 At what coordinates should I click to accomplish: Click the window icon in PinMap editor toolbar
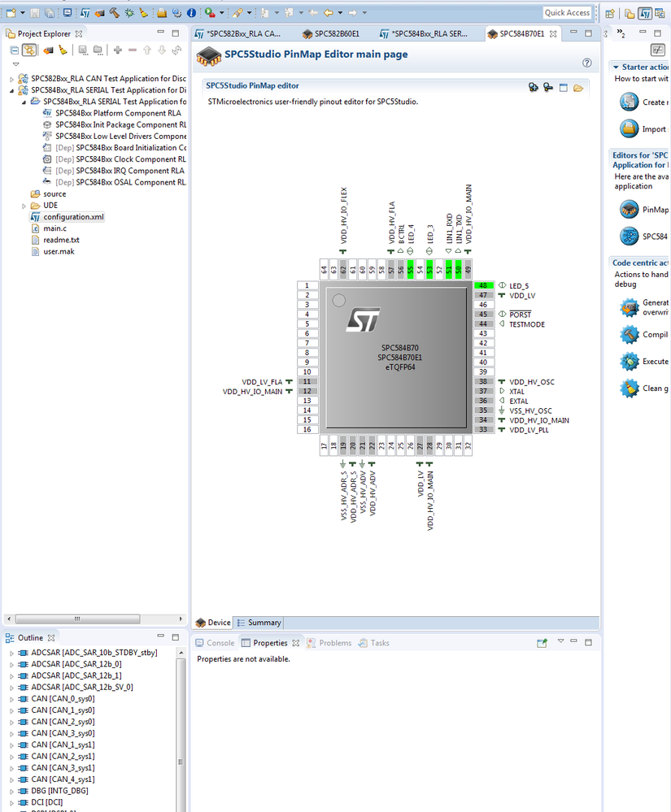pos(563,88)
